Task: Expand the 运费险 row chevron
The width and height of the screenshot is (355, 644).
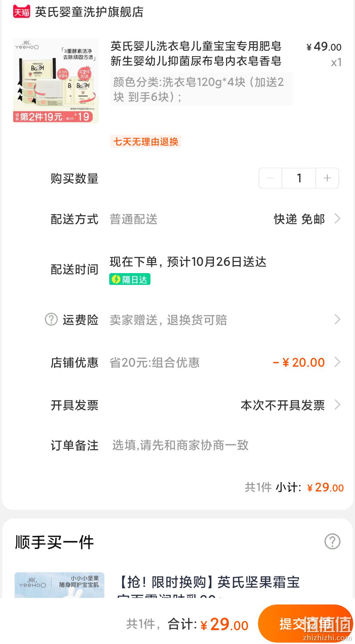Action: tap(337, 319)
